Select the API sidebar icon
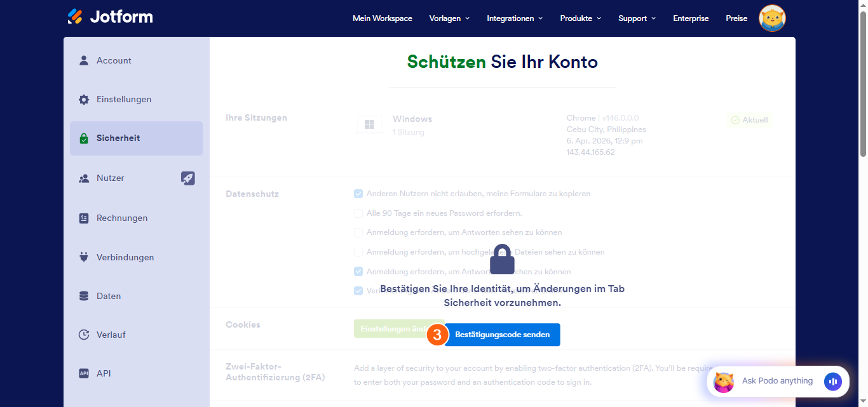Image resolution: width=868 pixels, height=407 pixels. [83, 373]
